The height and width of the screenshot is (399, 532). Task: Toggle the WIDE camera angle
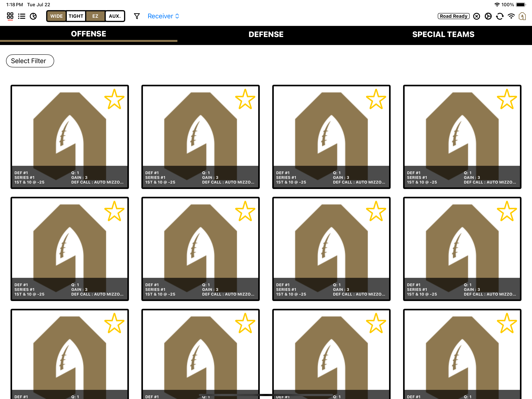tap(56, 16)
